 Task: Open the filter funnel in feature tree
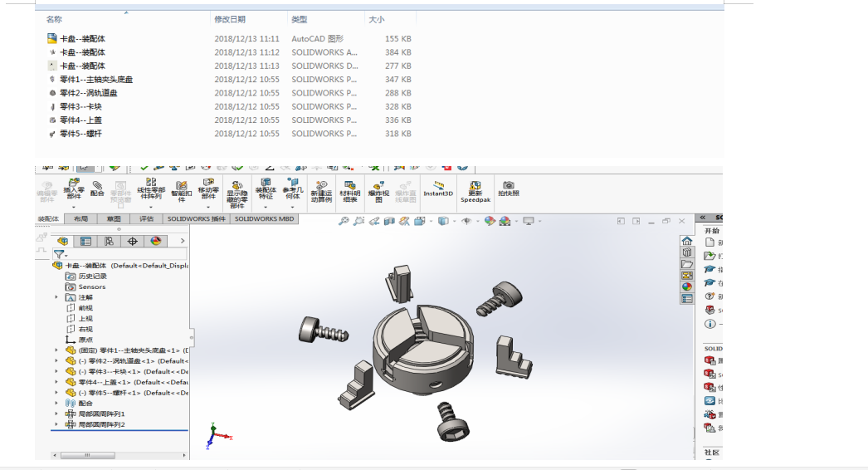(x=59, y=254)
